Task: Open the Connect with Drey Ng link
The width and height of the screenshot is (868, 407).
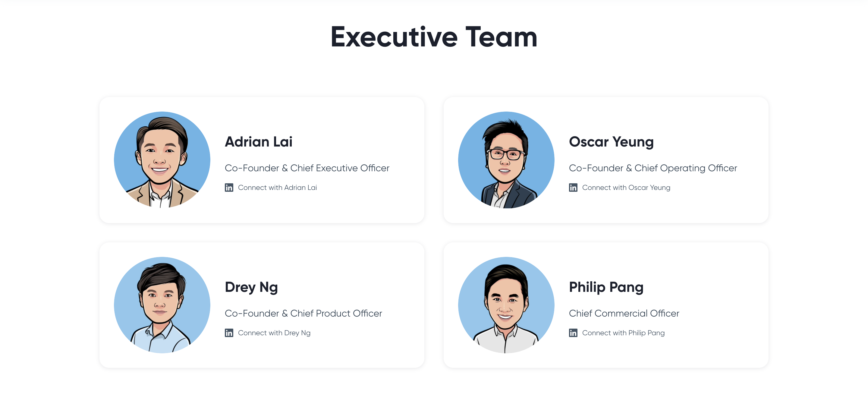Action: click(x=274, y=333)
